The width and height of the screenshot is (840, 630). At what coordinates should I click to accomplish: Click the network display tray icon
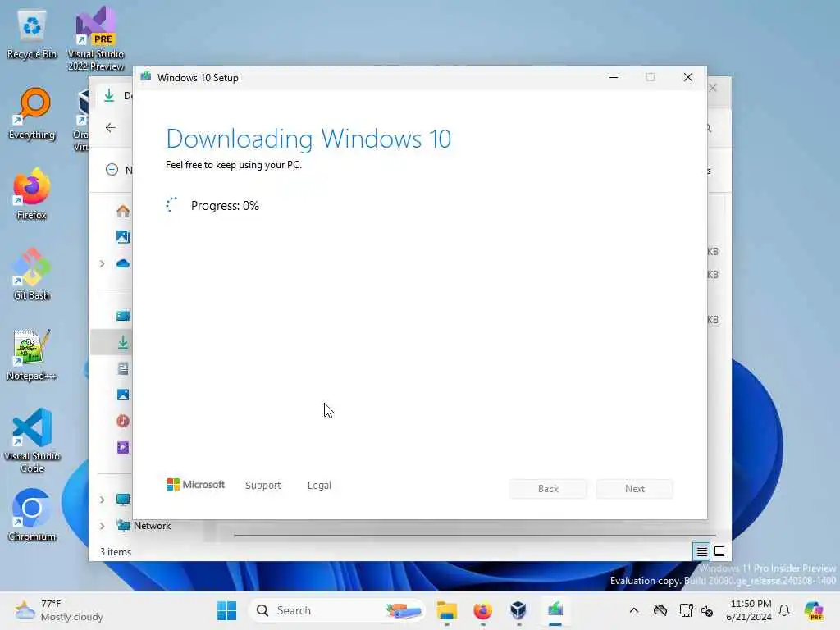[686, 610]
